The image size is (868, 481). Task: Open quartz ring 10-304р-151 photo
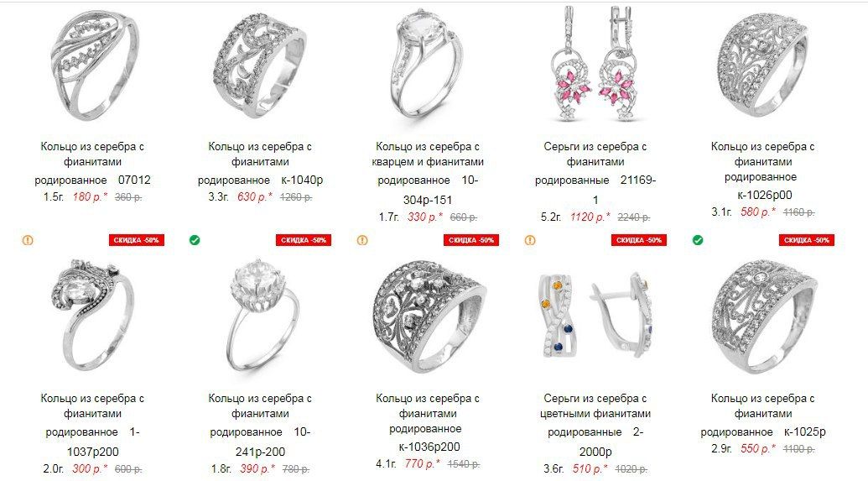[428, 64]
